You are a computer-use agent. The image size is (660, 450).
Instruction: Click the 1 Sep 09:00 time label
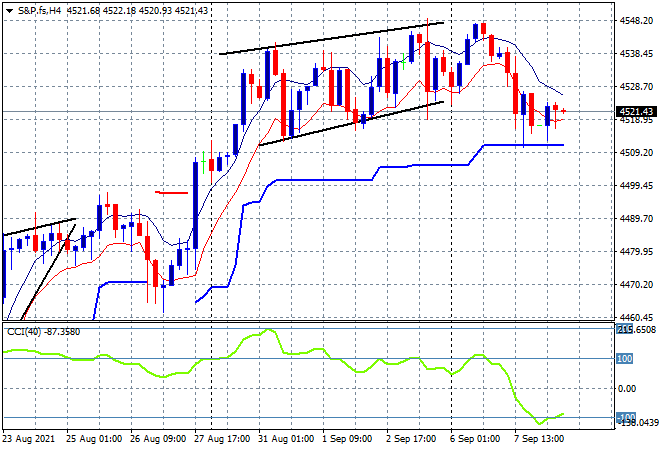tap(347, 439)
